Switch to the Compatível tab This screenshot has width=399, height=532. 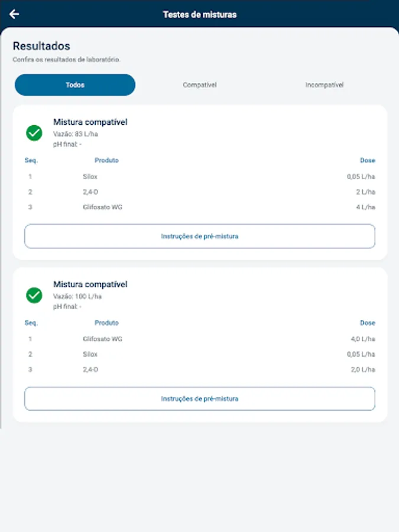click(x=200, y=85)
